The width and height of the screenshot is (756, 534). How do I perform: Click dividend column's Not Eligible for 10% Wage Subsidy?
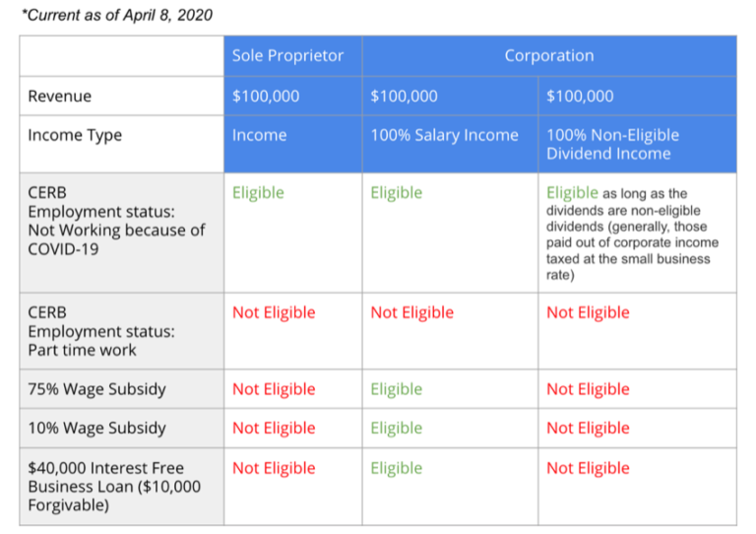click(588, 428)
